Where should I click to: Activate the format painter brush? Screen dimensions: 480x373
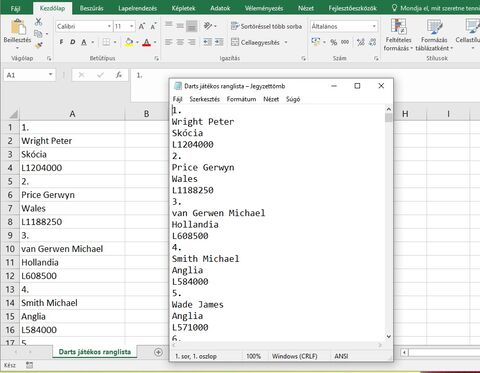coord(39,45)
